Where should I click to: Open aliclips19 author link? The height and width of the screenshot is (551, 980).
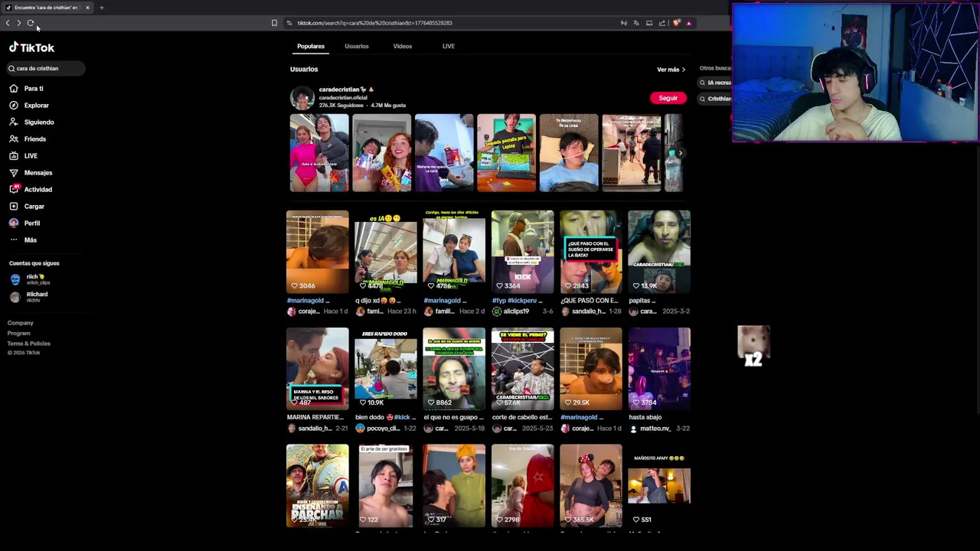click(511, 311)
